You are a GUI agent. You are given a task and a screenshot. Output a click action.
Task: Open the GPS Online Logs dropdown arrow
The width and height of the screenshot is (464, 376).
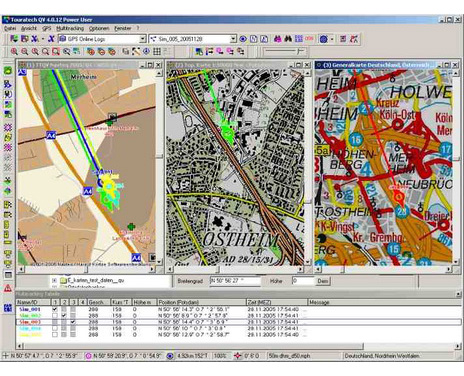(x=143, y=39)
